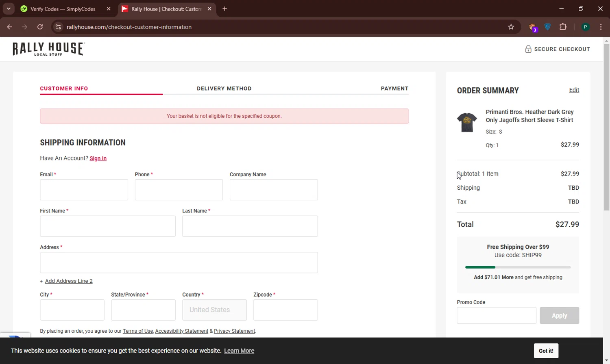The image size is (610, 364).
Task: Close the Verify Codes — SimplyCodes tab
Action: (x=109, y=9)
